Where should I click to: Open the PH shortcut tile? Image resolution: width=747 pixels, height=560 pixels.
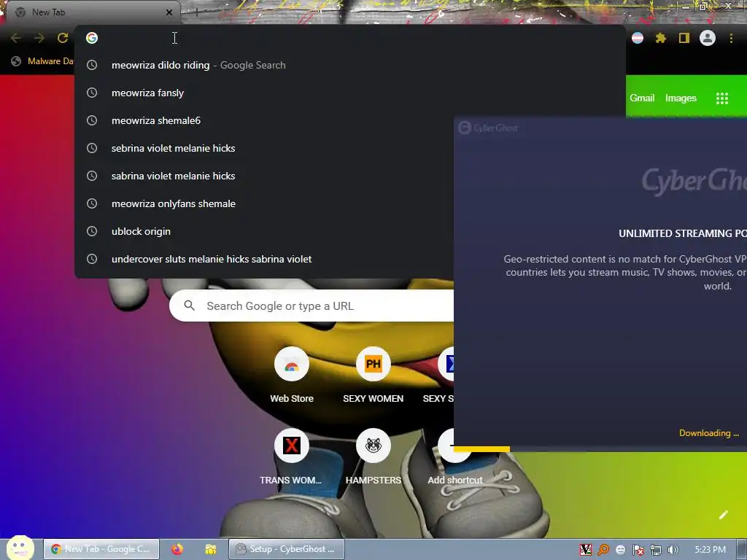point(373,364)
